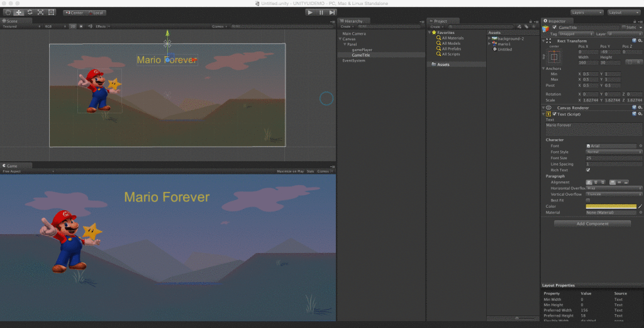Select the mario1 asset
644x328 pixels.
pos(504,44)
